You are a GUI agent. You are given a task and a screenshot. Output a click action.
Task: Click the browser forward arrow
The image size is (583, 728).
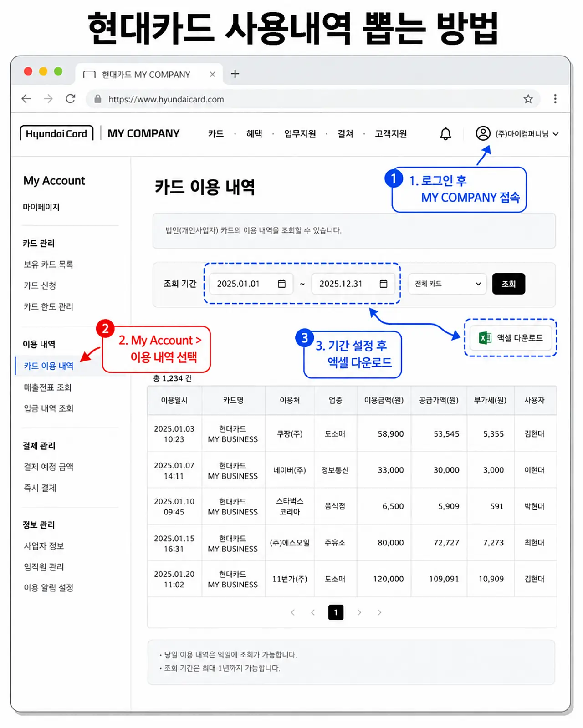pos(48,99)
